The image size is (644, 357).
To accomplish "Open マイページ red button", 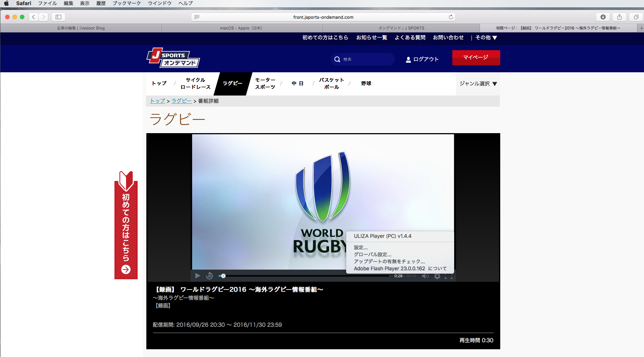I will 476,58.
